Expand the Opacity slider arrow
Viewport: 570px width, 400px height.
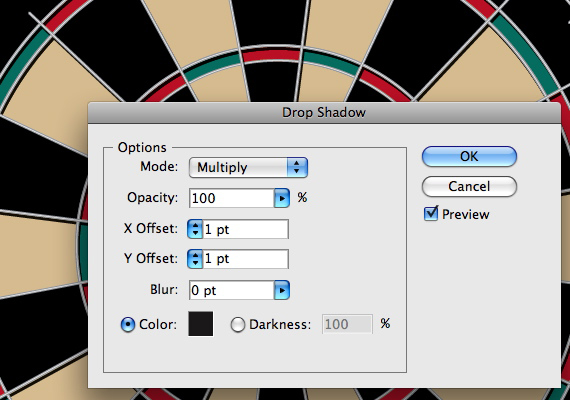point(282,198)
